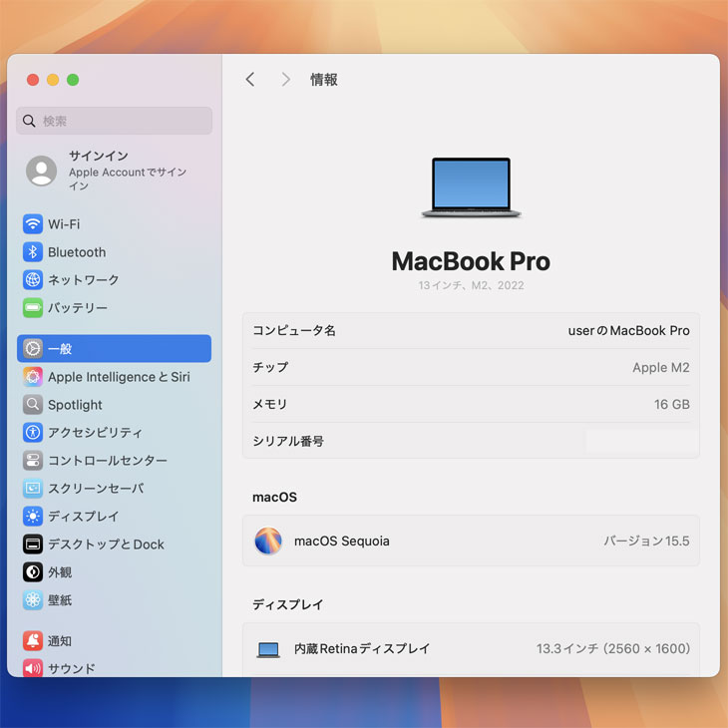Click the チップ label

coord(270,367)
